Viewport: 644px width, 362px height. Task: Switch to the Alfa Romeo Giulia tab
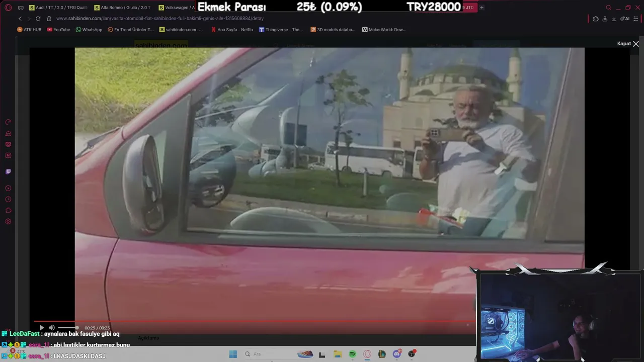[x=123, y=8]
